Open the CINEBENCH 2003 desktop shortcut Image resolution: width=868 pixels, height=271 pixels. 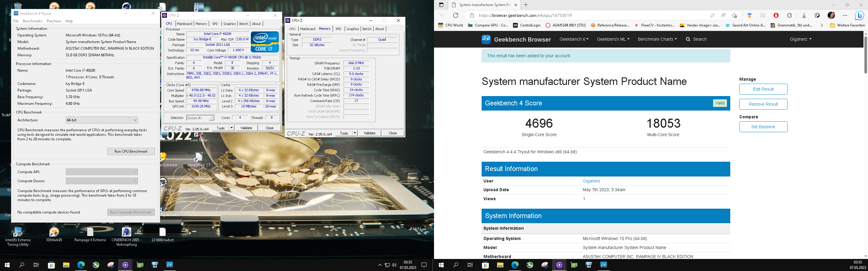click(x=126, y=237)
